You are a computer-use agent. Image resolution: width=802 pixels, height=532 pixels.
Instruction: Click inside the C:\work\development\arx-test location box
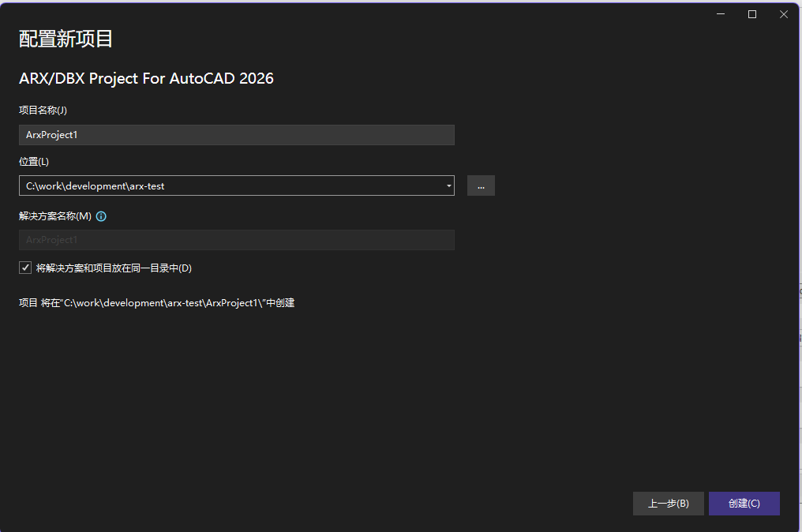[229, 186]
